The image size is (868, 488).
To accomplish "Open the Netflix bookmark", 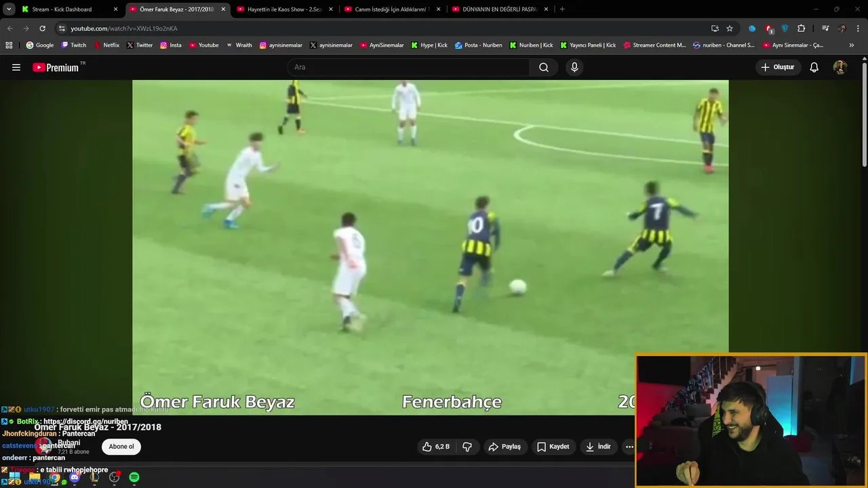I will 106,45.
